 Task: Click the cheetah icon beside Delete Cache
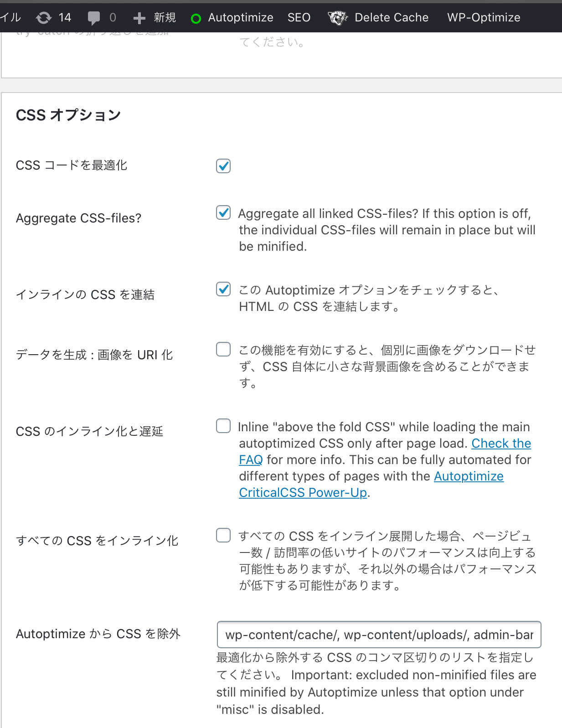(x=338, y=18)
